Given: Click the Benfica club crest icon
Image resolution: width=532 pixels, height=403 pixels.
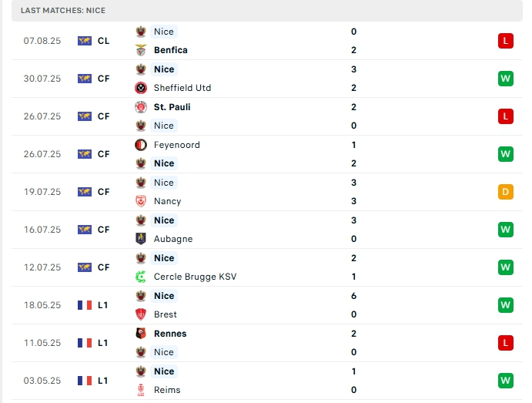Looking at the screenshot, I should 141,50.
